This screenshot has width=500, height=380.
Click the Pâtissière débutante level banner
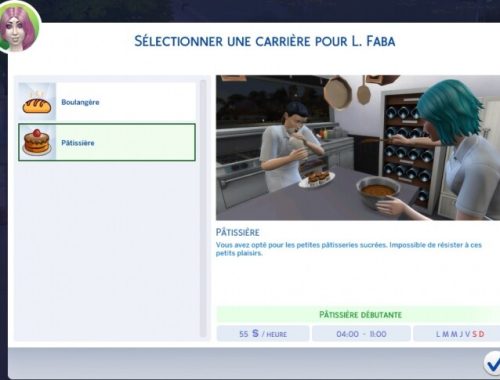coord(358,315)
